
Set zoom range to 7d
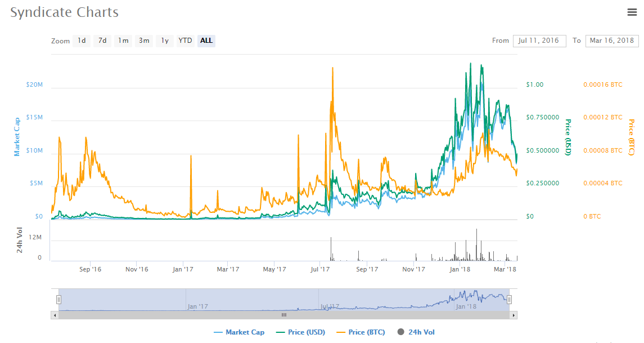tap(102, 41)
